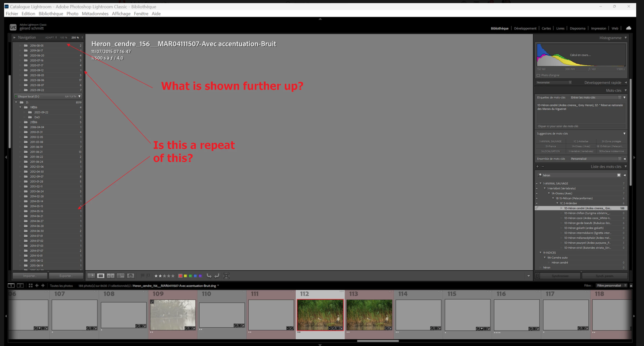
Task: Open the Métadonnées menu
Action: tap(95, 14)
